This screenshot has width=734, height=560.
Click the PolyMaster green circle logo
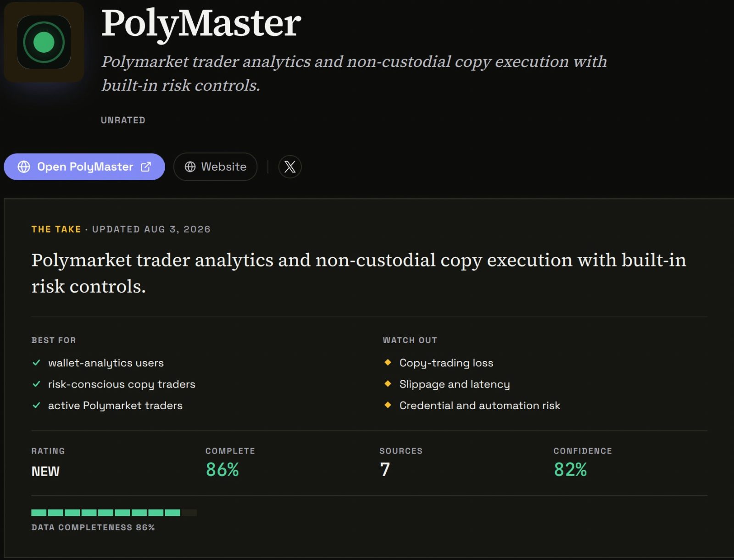click(x=44, y=42)
